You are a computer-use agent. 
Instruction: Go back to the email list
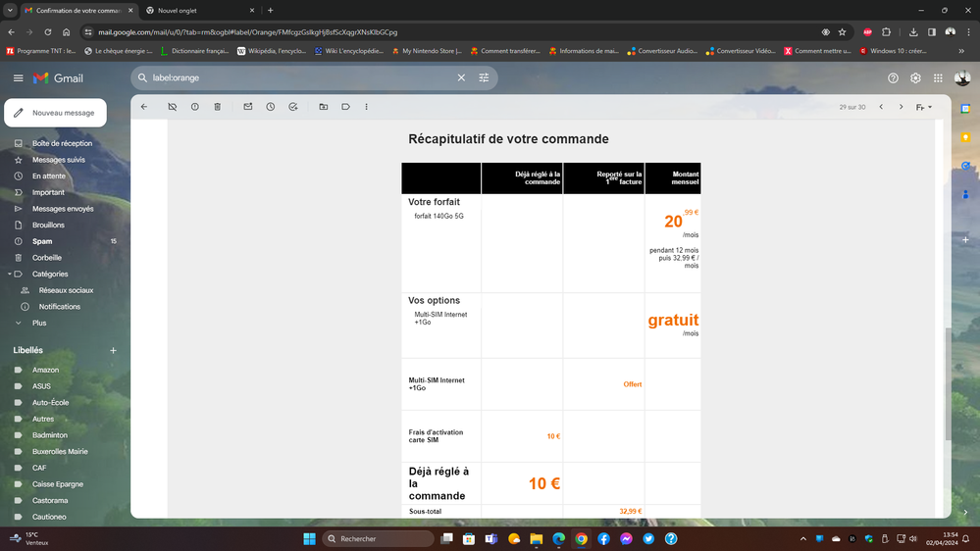[144, 107]
